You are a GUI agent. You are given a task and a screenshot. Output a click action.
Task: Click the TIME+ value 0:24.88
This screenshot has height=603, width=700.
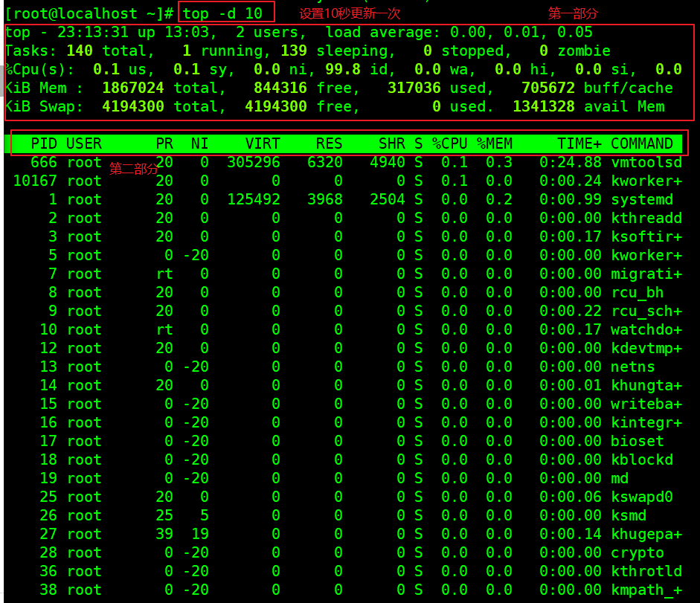571,163
